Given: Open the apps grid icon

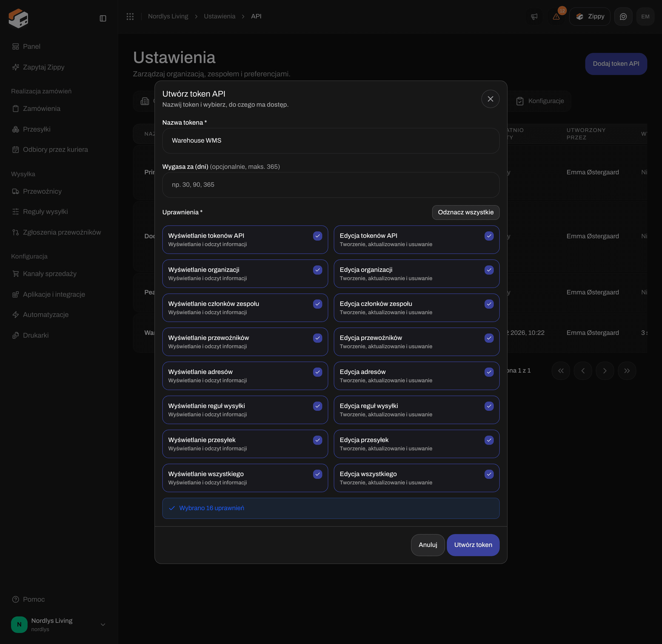Looking at the screenshot, I should pos(130,17).
